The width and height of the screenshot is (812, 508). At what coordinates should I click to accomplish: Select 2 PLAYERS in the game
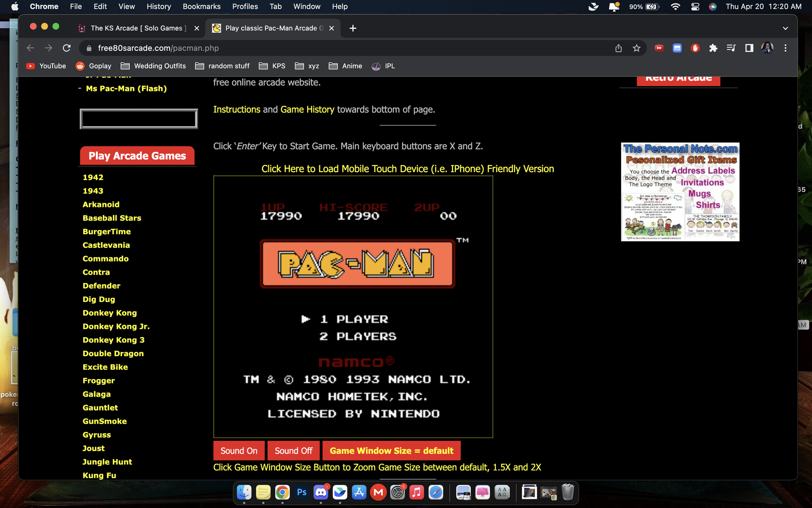358,336
